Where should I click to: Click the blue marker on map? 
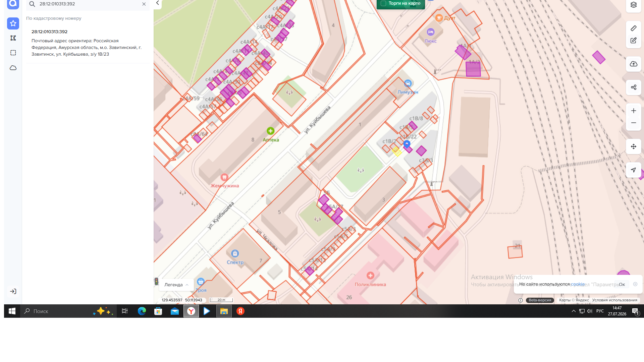[x=407, y=144]
